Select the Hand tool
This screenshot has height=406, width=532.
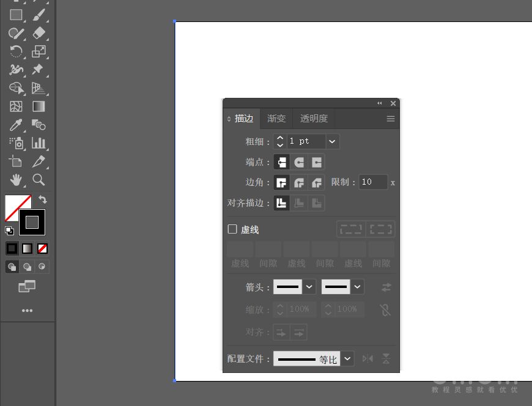tap(16, 180)
